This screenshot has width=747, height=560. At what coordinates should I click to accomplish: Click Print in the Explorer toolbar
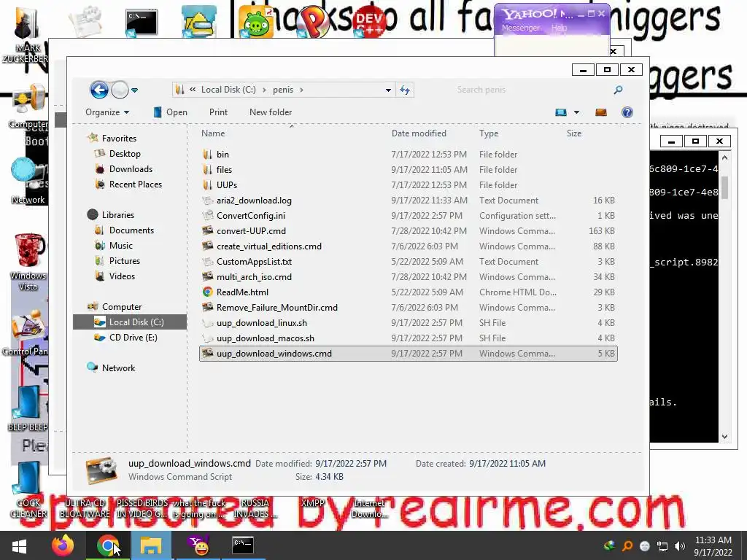[218, 112]
